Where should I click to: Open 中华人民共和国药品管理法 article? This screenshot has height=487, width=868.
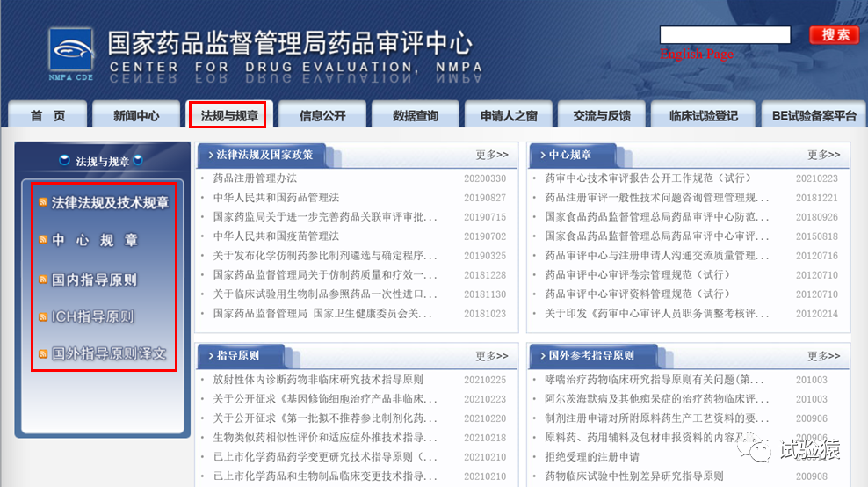point(276,197)
